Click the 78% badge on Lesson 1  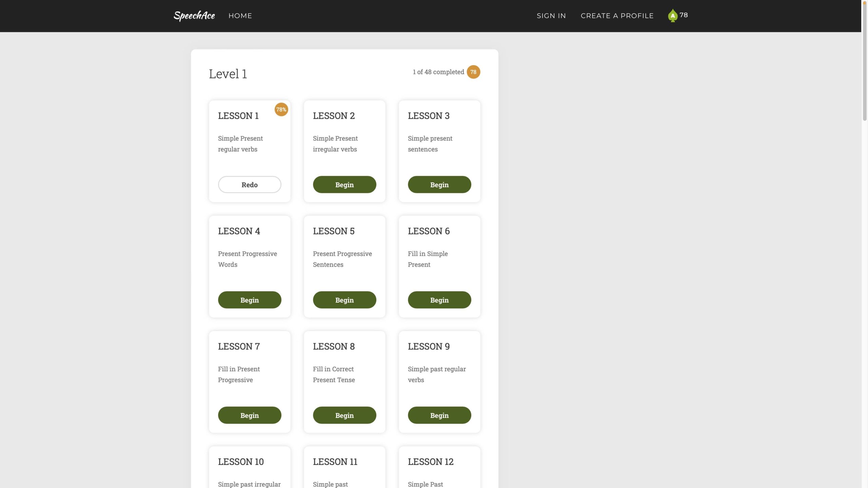click(x=281, y=110)
